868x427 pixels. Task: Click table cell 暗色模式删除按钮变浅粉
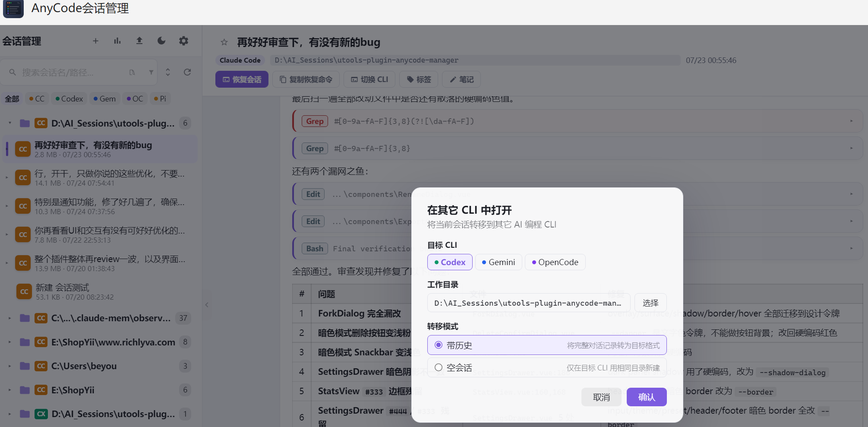[x=364, y=333]
